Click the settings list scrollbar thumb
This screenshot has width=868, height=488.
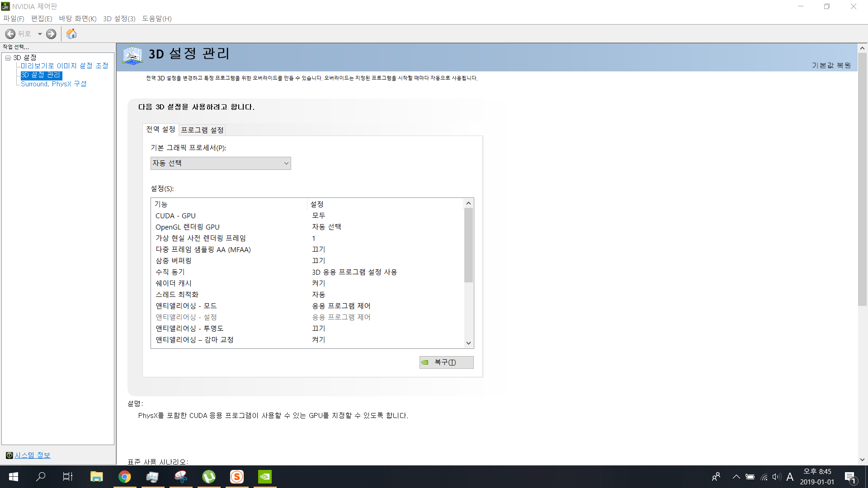point(468,245)
